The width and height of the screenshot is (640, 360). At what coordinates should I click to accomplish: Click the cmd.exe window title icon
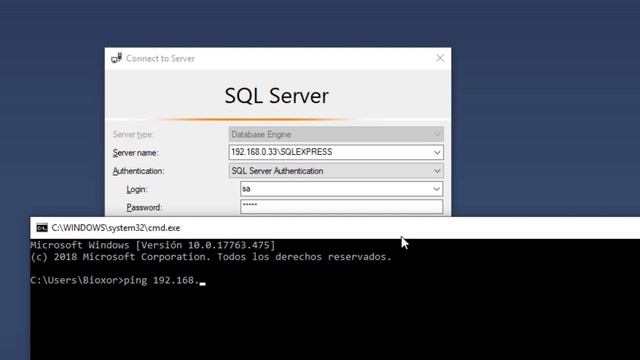42,228
